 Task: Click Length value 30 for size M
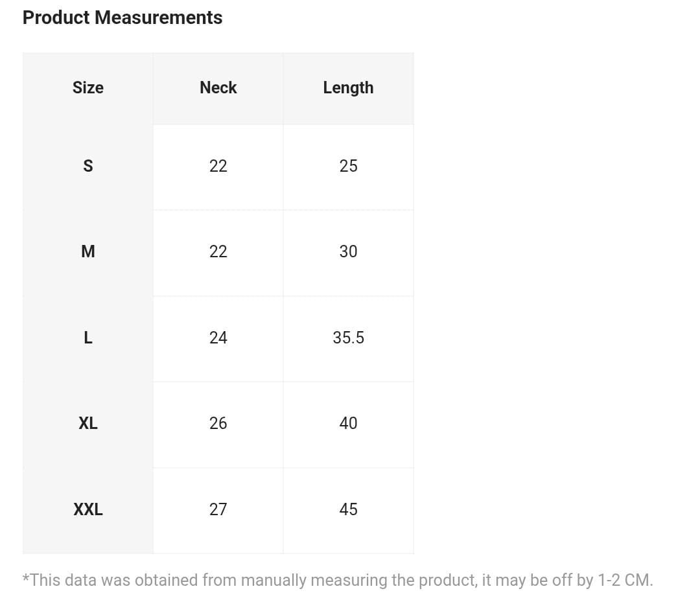348,251
